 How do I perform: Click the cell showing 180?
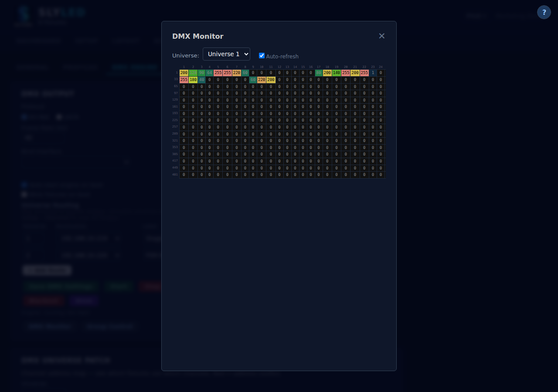pos(193,80)
